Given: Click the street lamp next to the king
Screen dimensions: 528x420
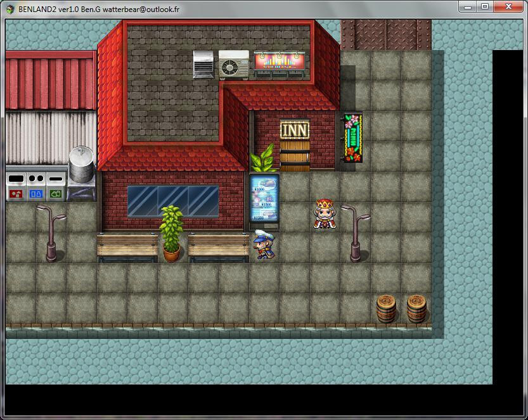Looking at the screenshot, I should [x=356, y=233].
